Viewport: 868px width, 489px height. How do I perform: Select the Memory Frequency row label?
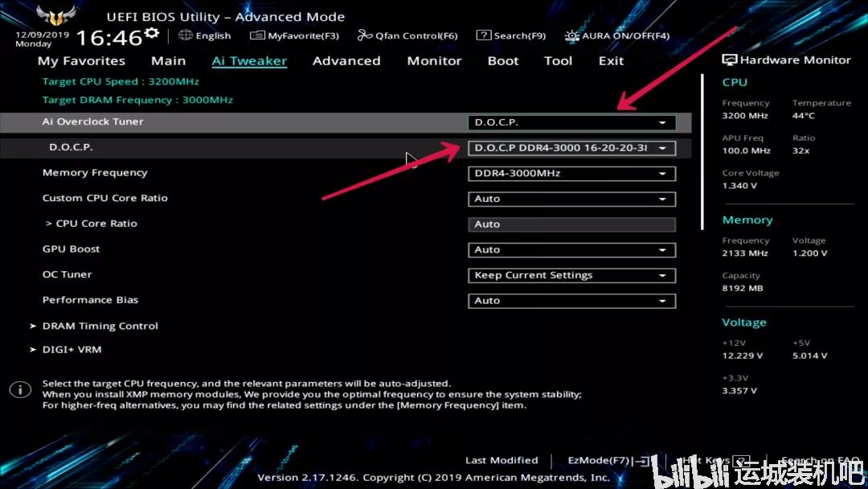95,172
